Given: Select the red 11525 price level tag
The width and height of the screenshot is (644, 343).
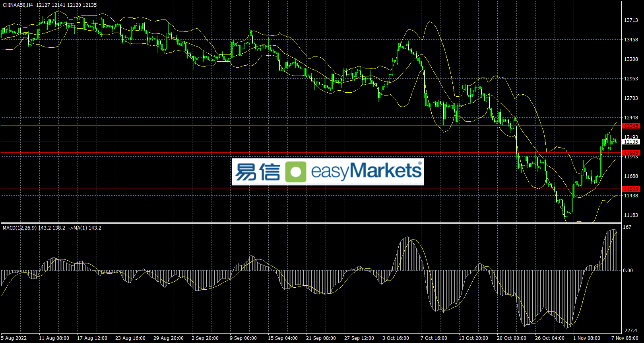Looking at the screenshot, I should point(631,189).
